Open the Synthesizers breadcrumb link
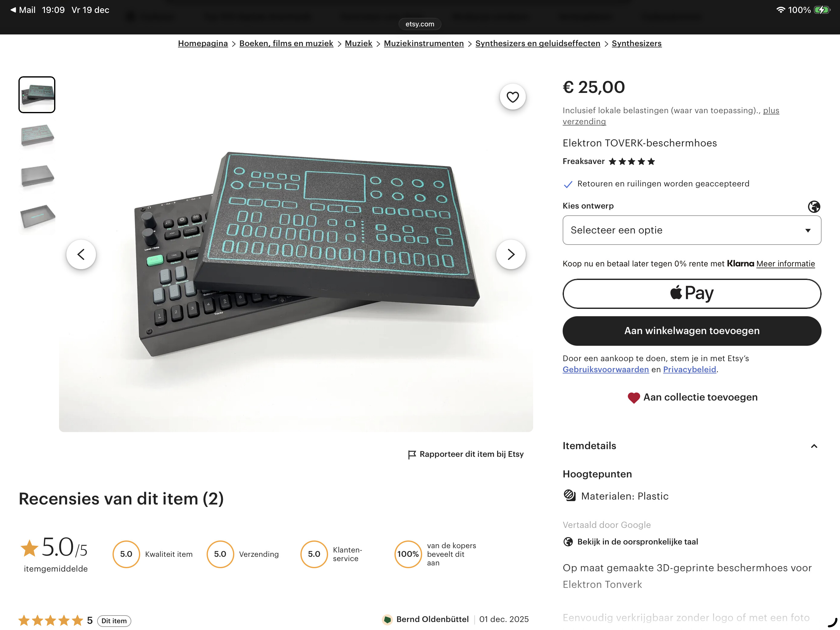Viewport: 840px width, 630px height. point(636,43)
